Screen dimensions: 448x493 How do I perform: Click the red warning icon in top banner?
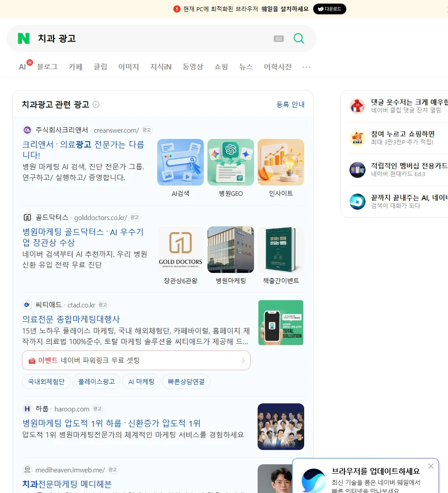pos(177,9)
